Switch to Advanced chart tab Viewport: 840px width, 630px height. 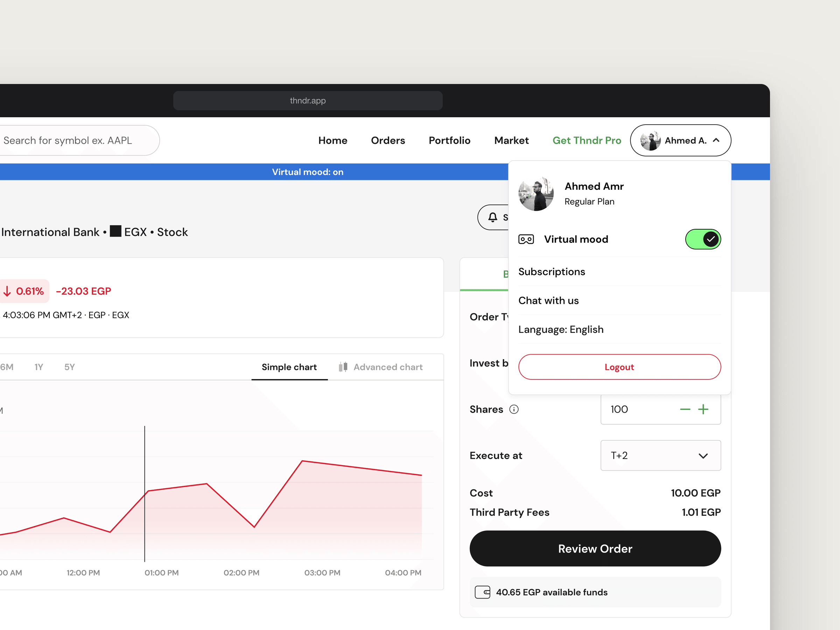(x=380, y=367)
